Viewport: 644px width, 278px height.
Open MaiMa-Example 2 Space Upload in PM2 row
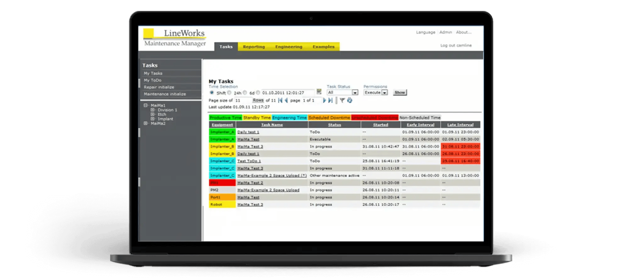click(x=268, y=190)
